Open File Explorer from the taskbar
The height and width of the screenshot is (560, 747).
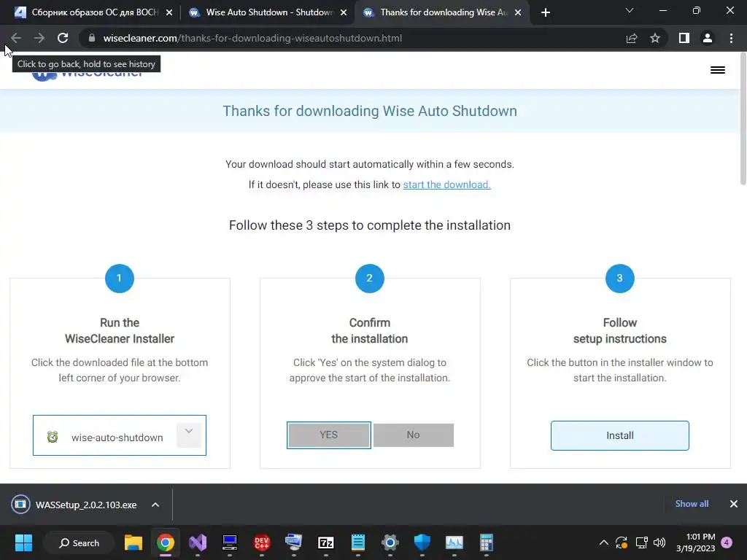133,542
